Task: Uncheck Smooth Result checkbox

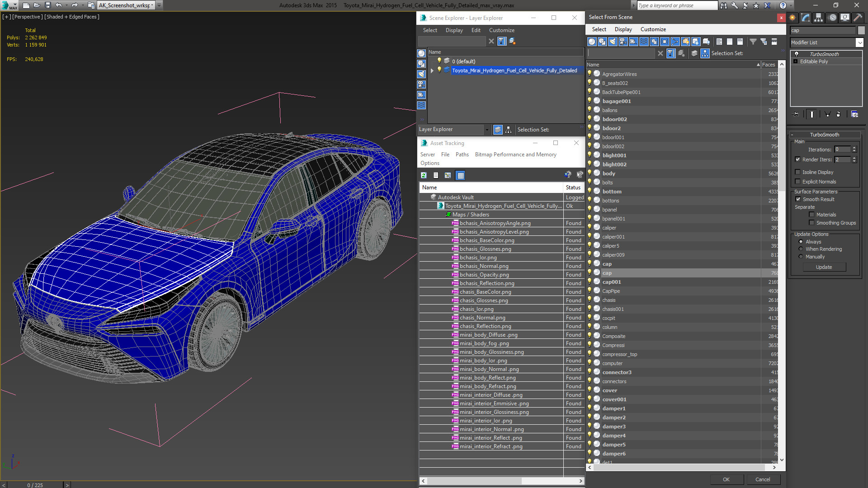Action: tap(797, 199)
